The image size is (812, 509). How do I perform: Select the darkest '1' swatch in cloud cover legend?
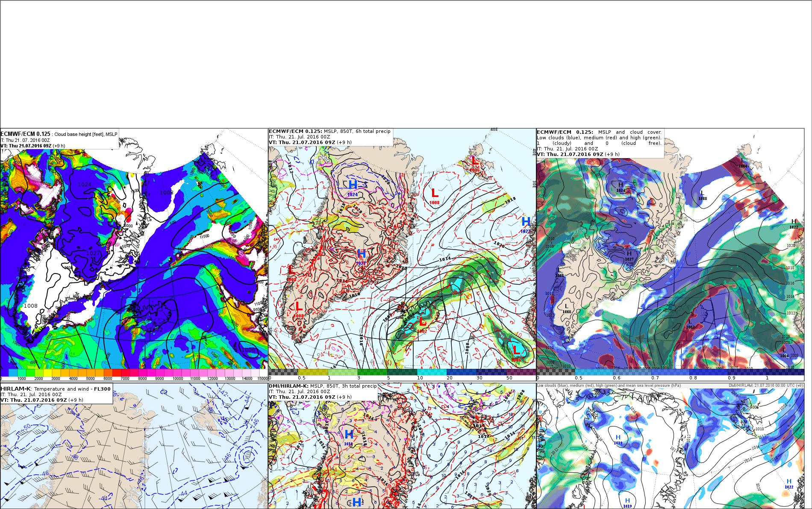[785, 372]
